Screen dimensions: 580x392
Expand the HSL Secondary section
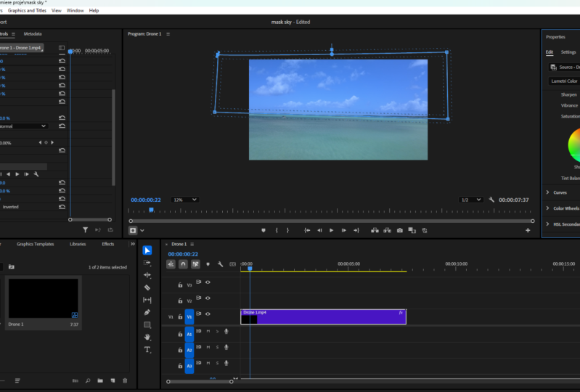(548, 224)
